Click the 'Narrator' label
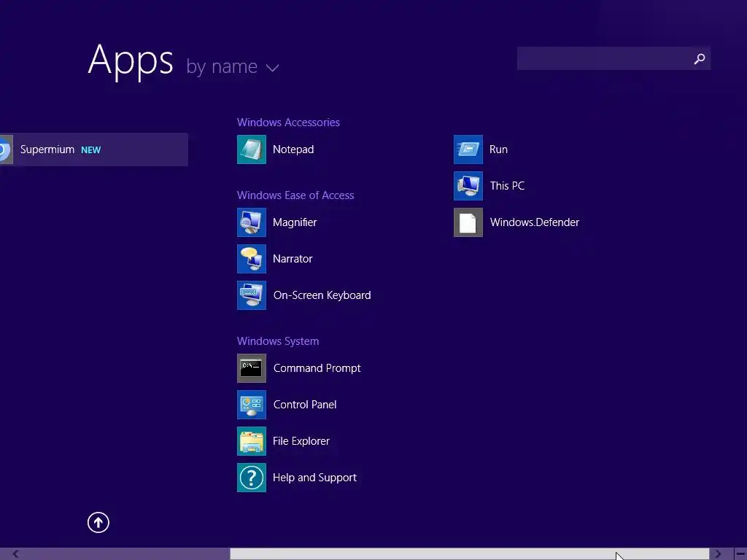This screenshot has height=560, width=747. point(293,259)
